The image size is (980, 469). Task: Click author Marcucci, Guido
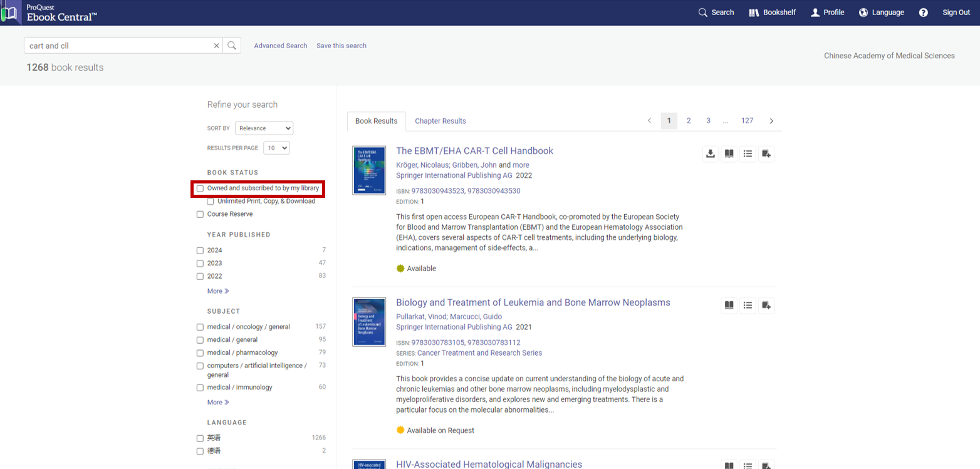coord(477,317)
